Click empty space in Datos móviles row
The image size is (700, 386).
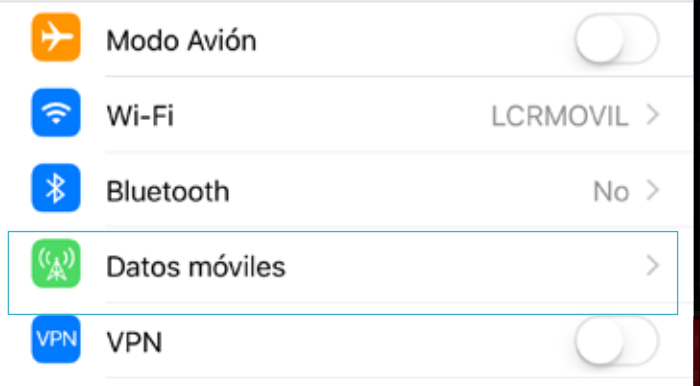coord(464,267)
